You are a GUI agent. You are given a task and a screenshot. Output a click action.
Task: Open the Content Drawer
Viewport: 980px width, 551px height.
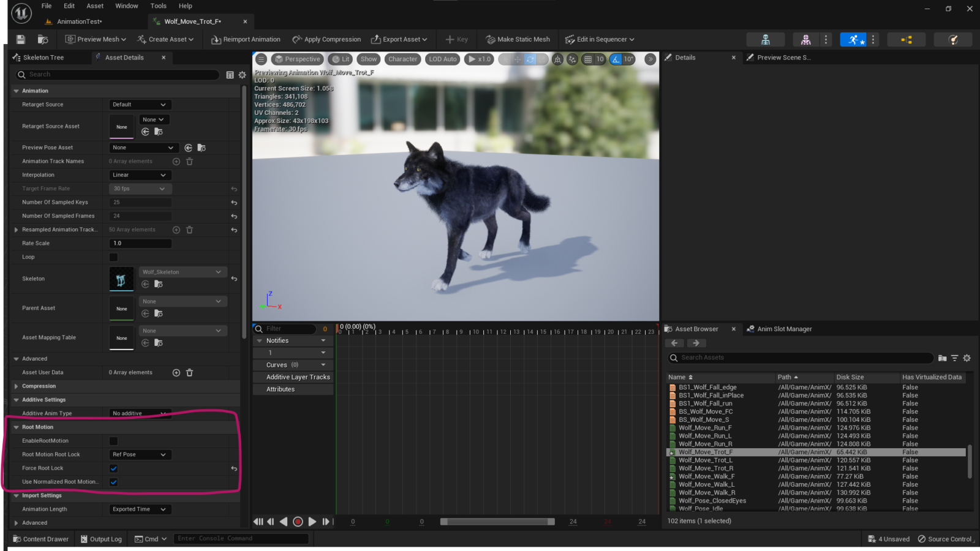tap(40, 539)
